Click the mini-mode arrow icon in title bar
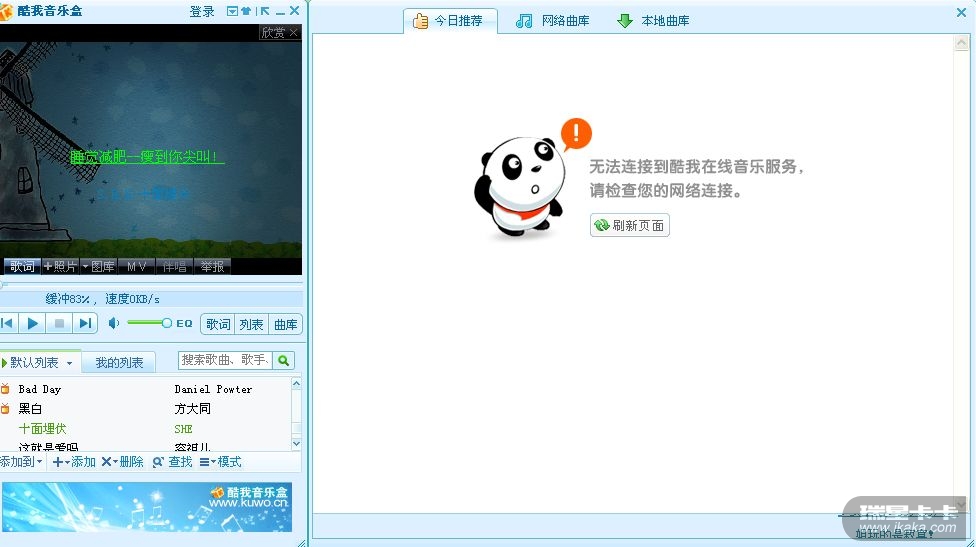The height and width of the screenshot is (547, 976). (x=265, y=11)
